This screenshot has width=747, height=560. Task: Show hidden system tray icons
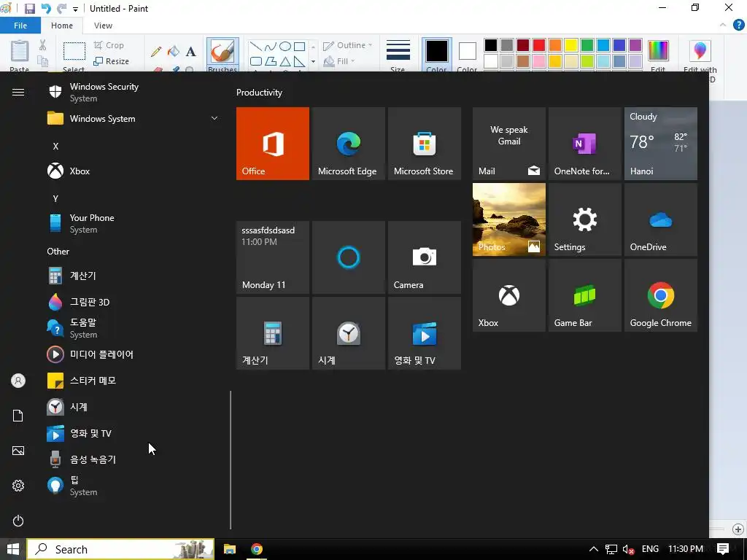(x=594, y=549)
